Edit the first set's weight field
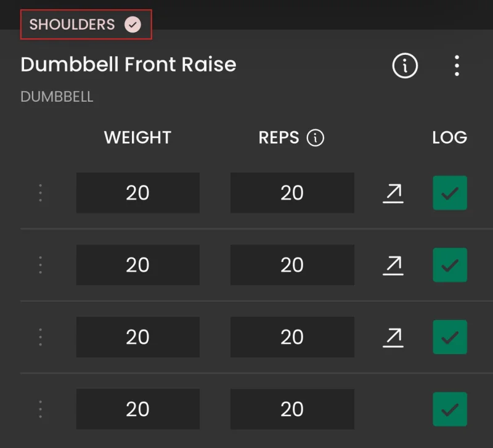Screen dimensions: 493x448 point(137,193)
